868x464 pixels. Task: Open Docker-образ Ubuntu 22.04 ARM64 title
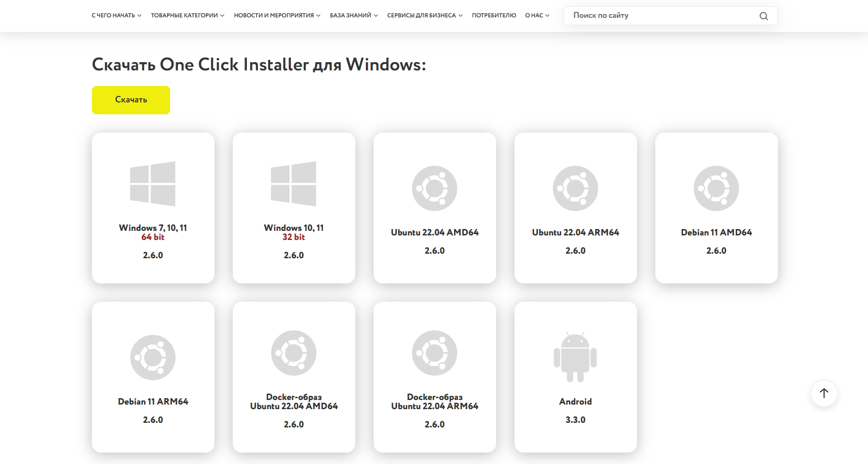tap(434, 401)
